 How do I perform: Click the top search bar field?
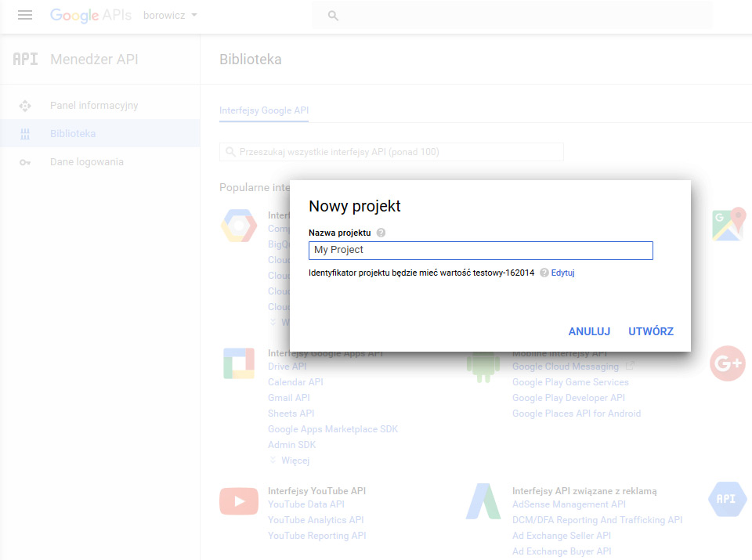pyautogui.click(x=512, y=16)
